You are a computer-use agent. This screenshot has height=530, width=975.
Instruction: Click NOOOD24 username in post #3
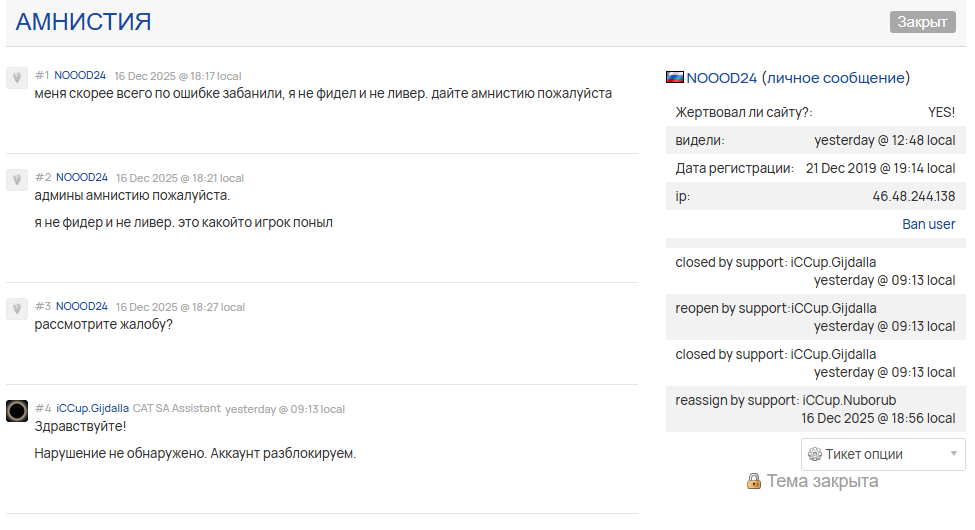click(82, 306)
